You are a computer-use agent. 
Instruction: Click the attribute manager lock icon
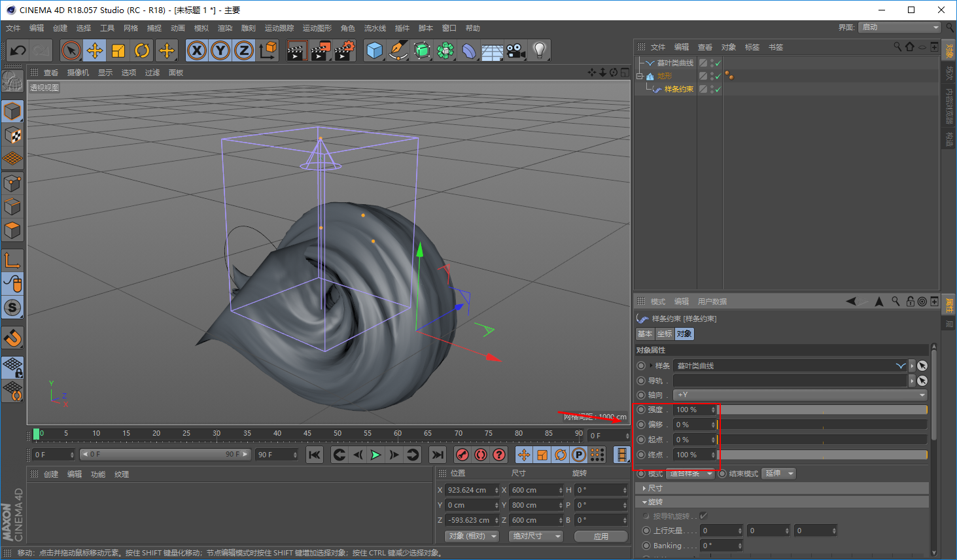click(910, 302)
